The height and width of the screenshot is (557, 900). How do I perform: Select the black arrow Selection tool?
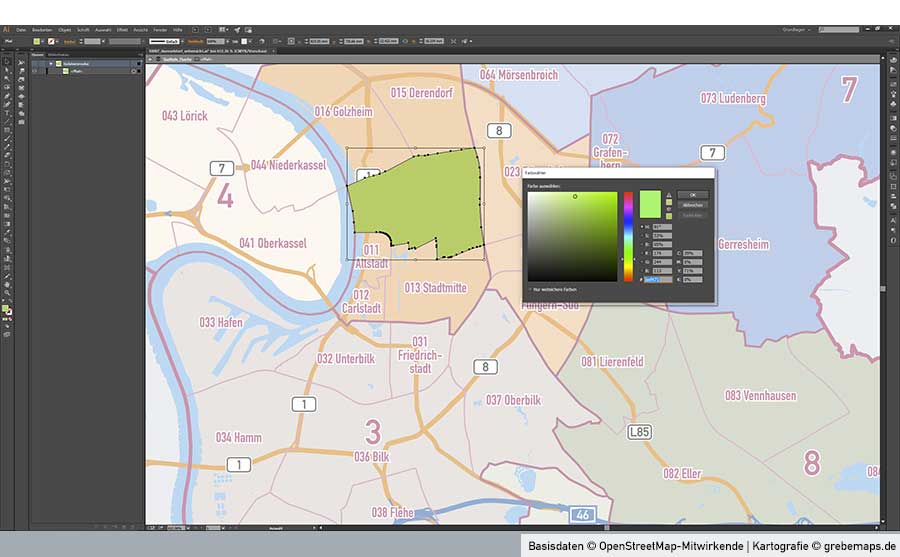pyautogui.click(x=5, y=62)
